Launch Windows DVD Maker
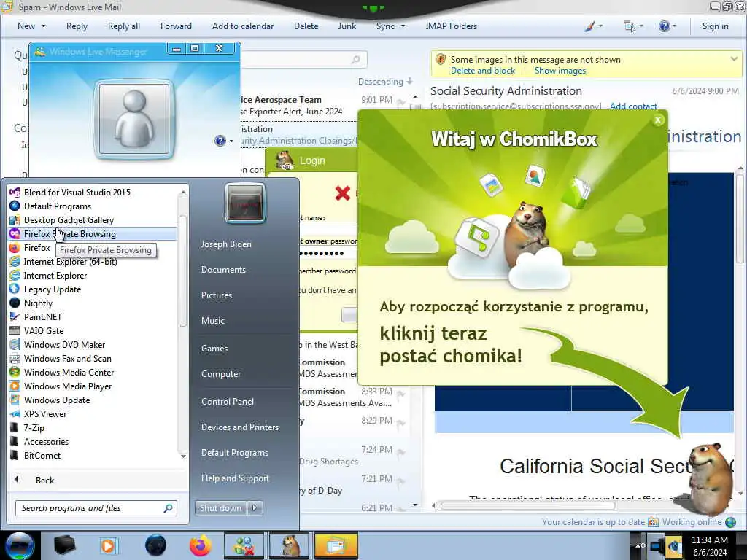Screen dimensions: 747x560 coord(64,344)
